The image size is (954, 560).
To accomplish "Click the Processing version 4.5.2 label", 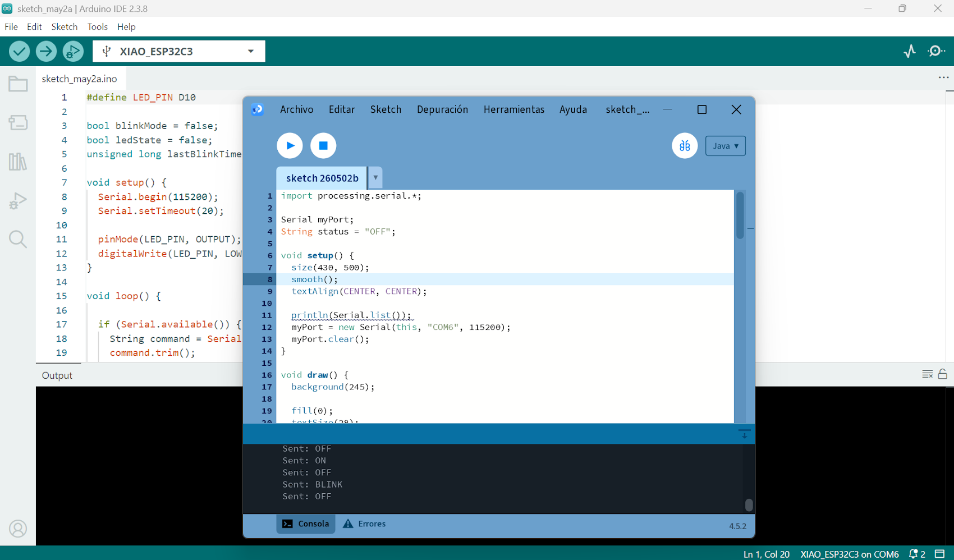I will point(737,526).
